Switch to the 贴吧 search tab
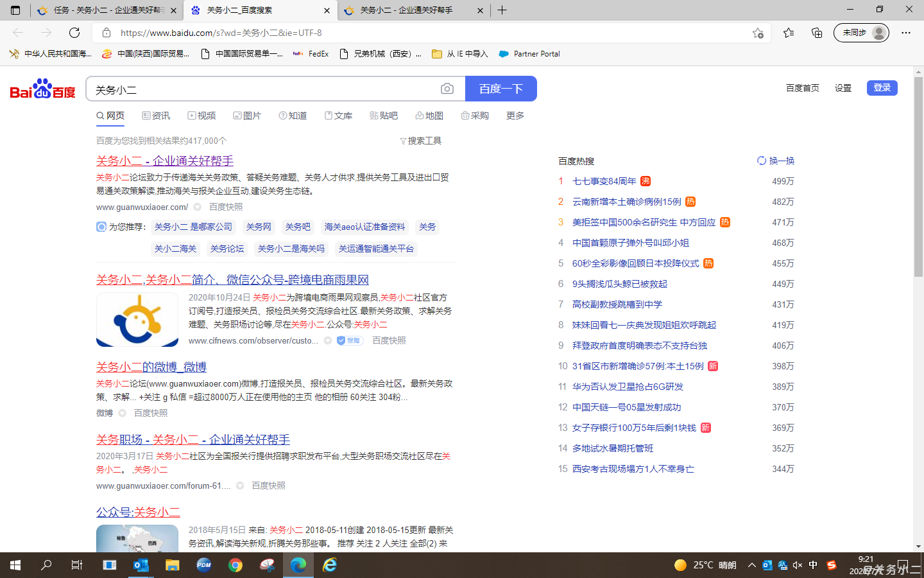Image resolution: width=924 pixels, height=578 pixels. pos(384,116)
